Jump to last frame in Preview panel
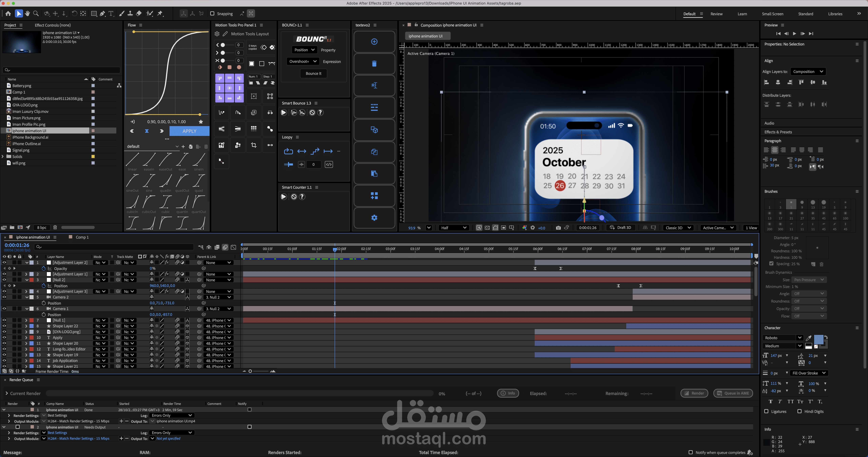 tap(811, 34)
